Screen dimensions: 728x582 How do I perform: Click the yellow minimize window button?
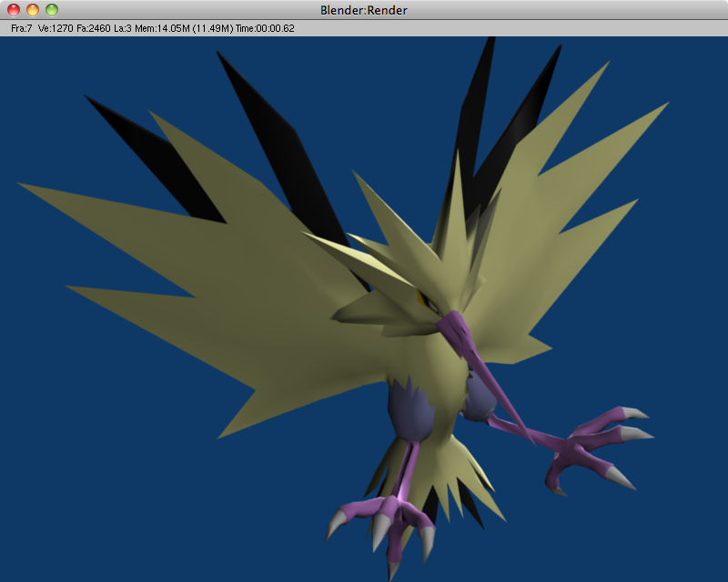(x=33, y=10)
